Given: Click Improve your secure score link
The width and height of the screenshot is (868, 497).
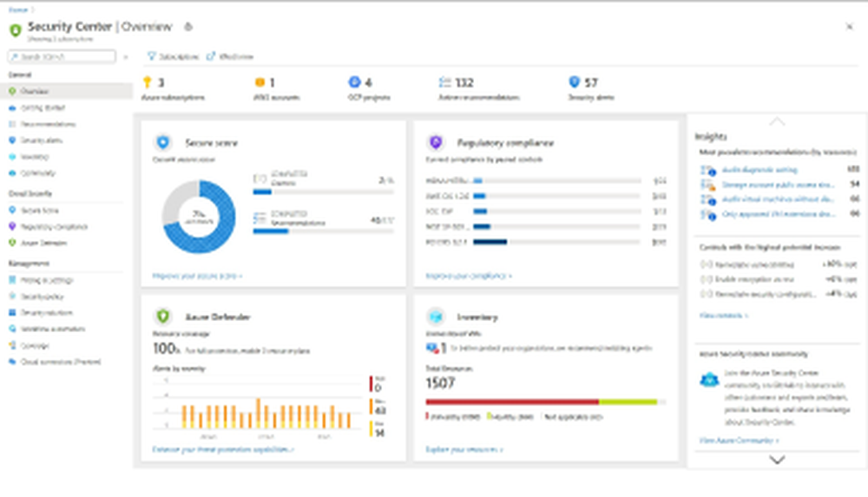Looking at the screenshot, I should [197, 275].
